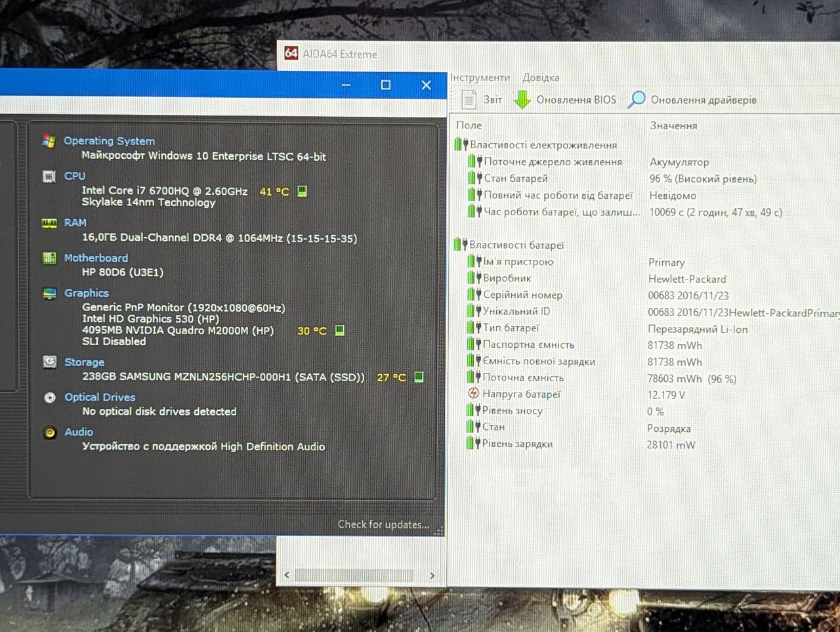Image resolution: width=840 pixels, height=632 pixels.
Task: Collapse the Властивості електроживлення group
Action: coord(460,144)
